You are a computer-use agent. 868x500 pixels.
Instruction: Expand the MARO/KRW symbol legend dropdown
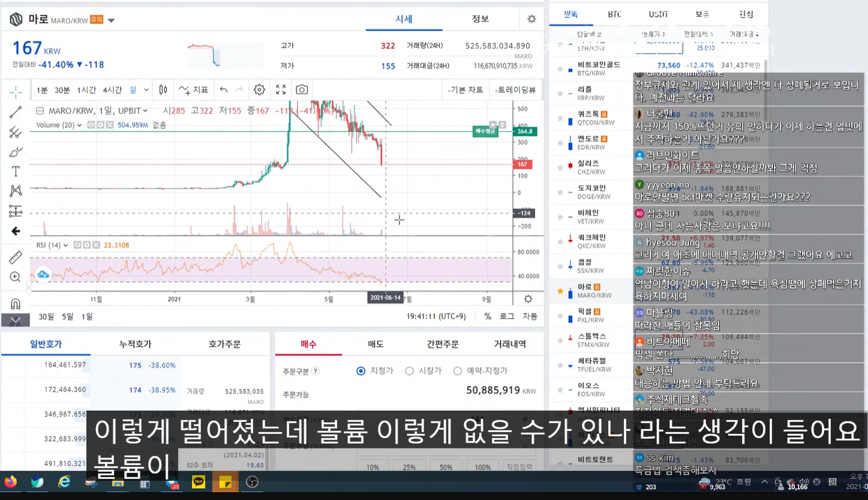[145, 110]
